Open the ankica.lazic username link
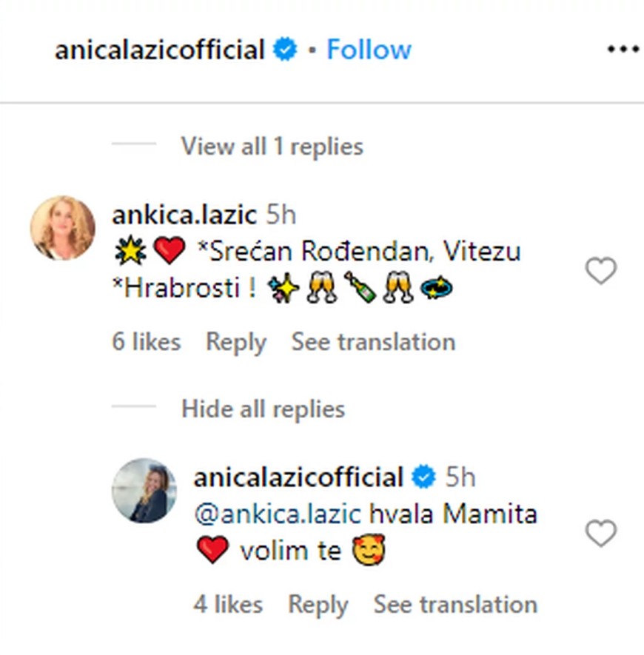 [x=184, y=215]
